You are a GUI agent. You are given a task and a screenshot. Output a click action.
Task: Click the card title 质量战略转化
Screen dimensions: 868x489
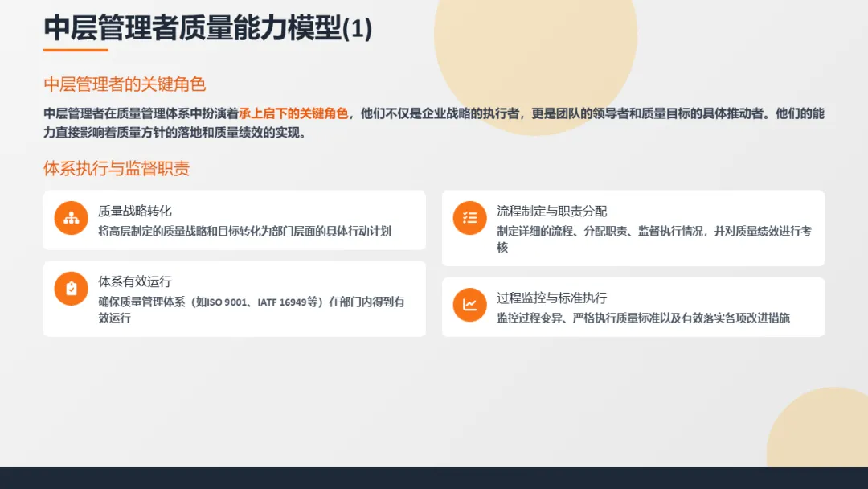[135, 211]
